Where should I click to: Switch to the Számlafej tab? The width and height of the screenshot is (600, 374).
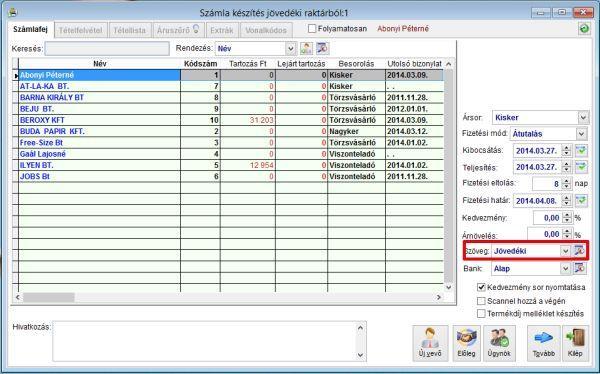[30, 29]
